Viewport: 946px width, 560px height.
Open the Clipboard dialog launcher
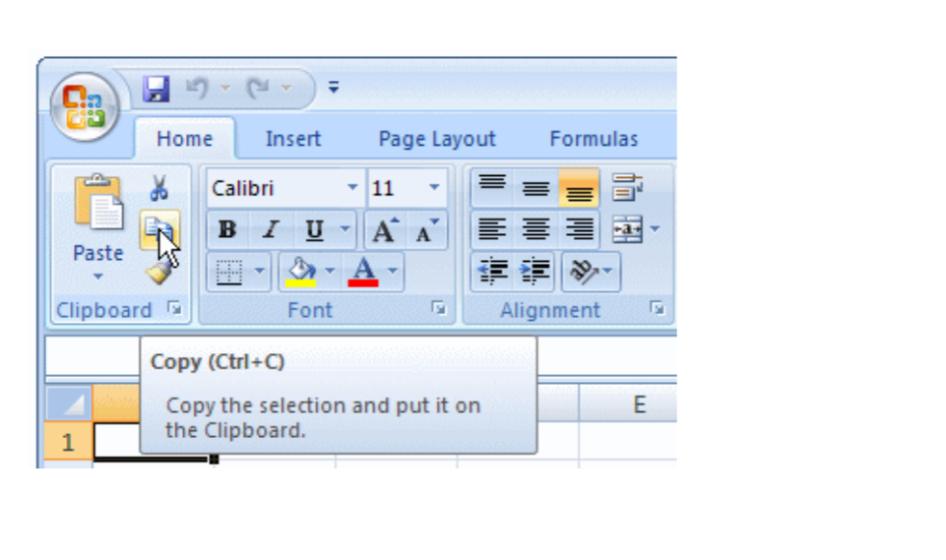click(x=175, y=309)
